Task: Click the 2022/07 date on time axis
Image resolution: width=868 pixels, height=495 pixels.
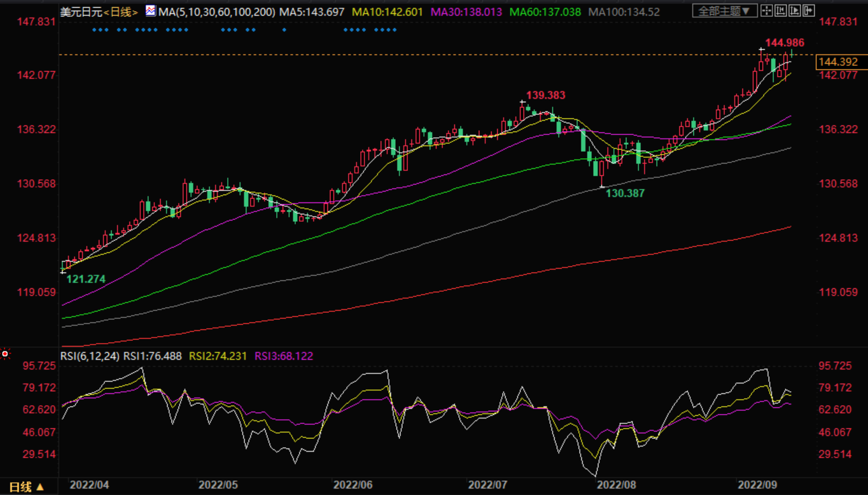Action: (488, 485)
